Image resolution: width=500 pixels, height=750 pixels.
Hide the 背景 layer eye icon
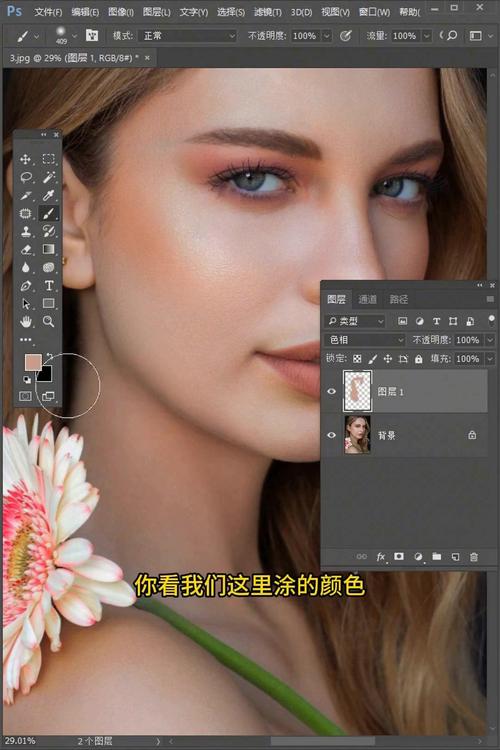coord(331,435)
